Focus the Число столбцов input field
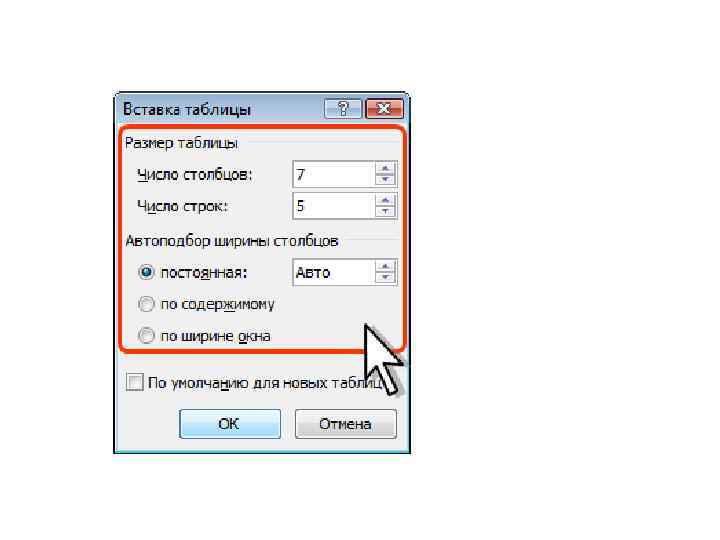The width and height of the screenshot is (720, 540). pos(334,174)
